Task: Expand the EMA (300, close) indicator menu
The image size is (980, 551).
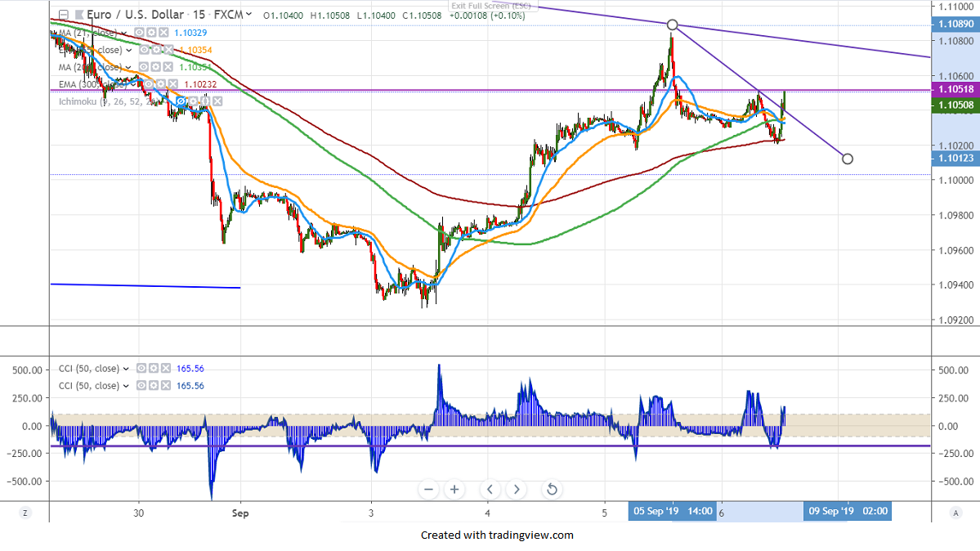Action: pyautogui.click(x=133, y=84)
